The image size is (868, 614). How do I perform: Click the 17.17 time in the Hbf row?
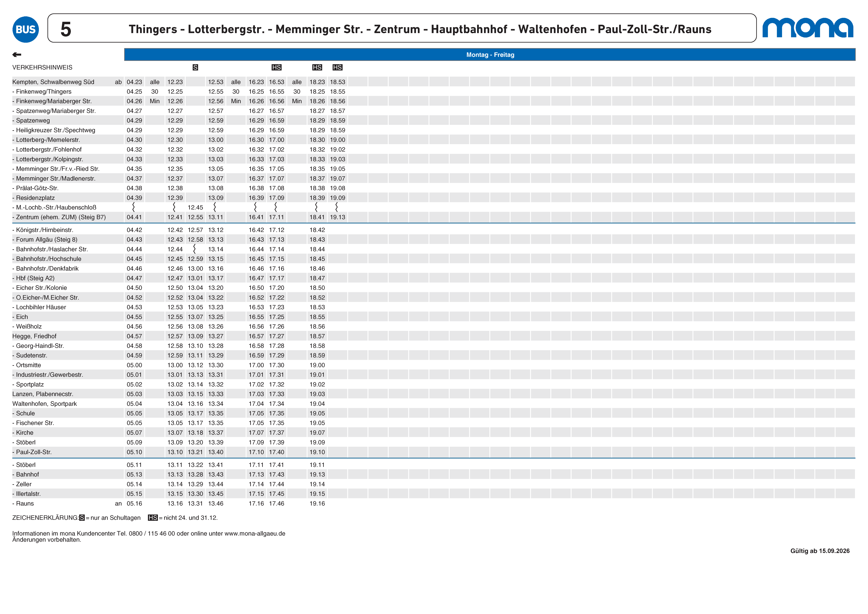277,278
